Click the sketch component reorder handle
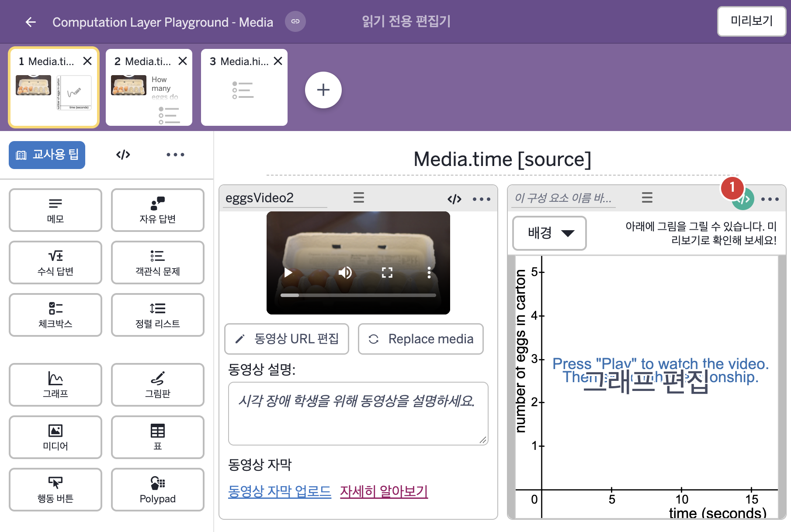 click(647, 197)
